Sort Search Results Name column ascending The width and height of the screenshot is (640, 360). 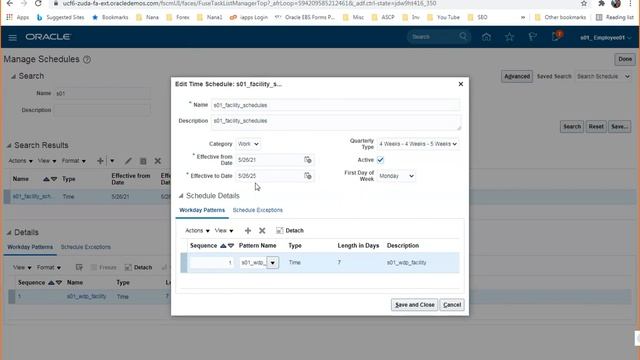point(46,179)
